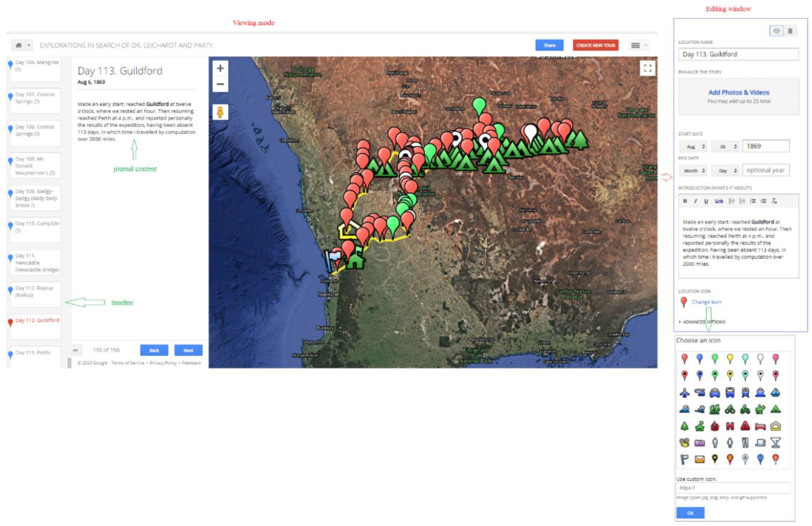
Task: Click the trash delete location icon
Action: 790,31
